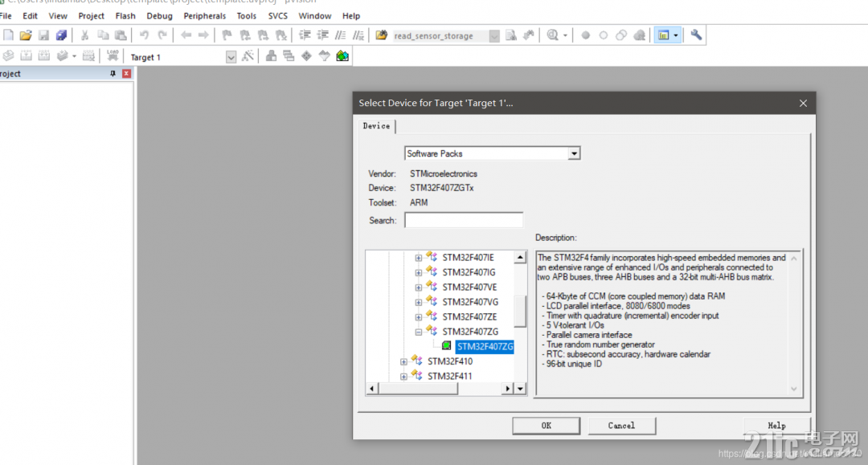The width and height of the screenshot is (868, 465).
Task: Go to the previous bookmark
Action: tap(245, 35)
